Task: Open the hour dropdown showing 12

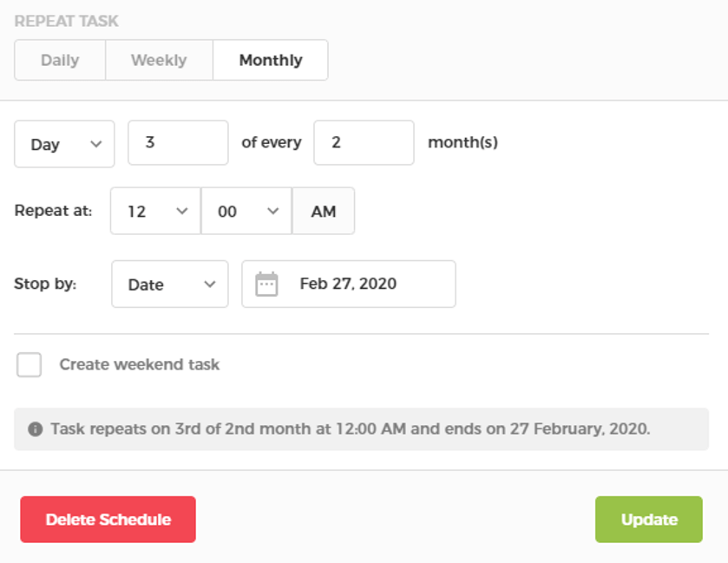Action: [x=154, y=211]
